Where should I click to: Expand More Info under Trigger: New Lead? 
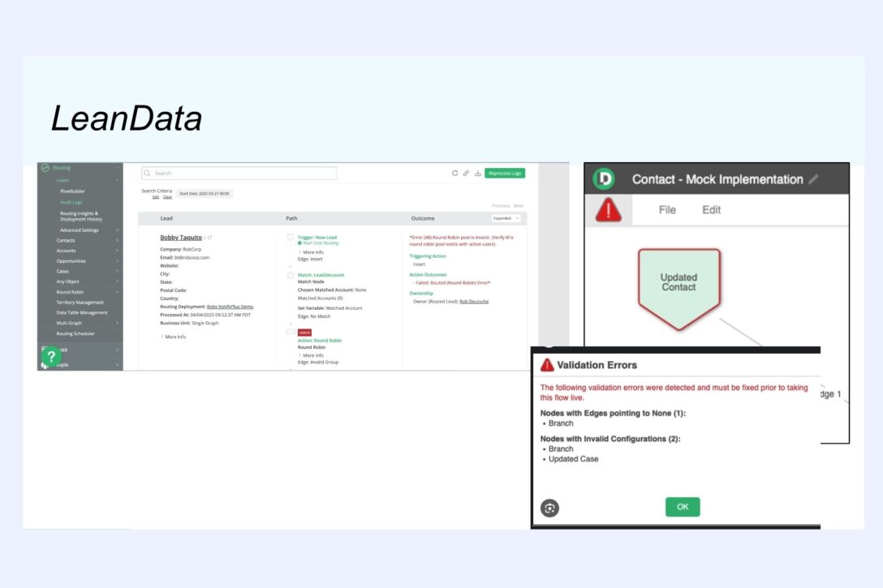coord(311,252)
